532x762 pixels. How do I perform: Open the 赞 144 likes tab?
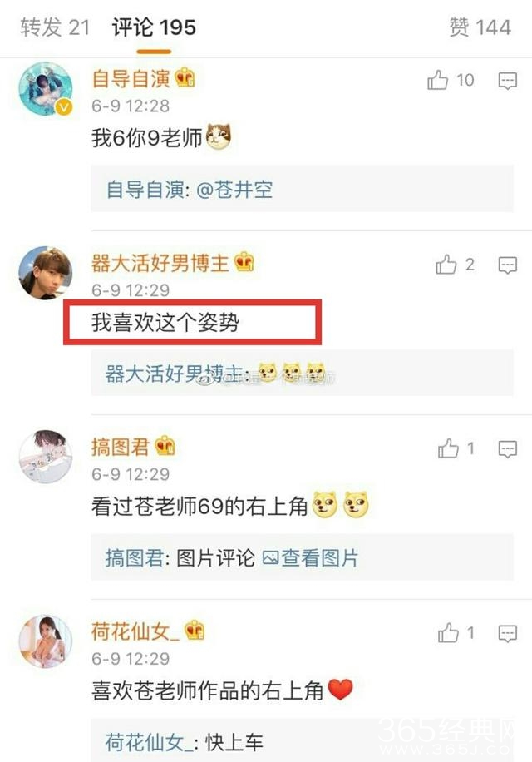[480, 27]
